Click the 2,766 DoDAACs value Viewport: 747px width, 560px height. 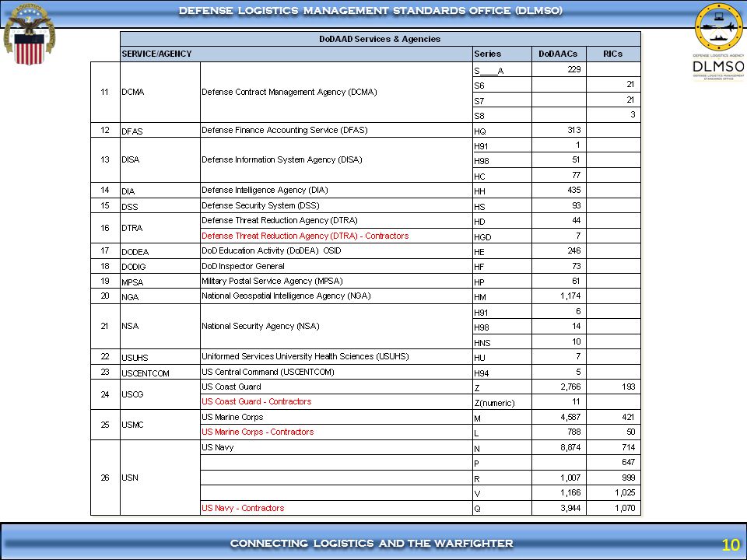[x=570, y=387]
